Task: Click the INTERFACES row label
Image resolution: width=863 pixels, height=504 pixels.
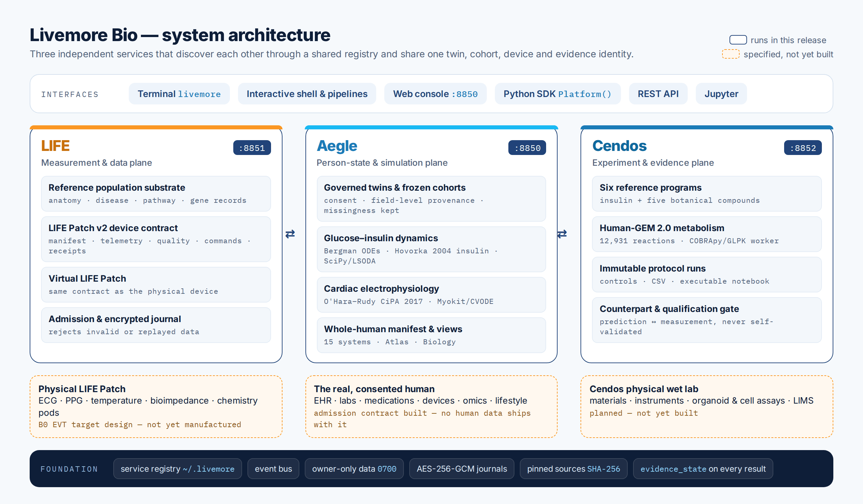Action: (x=70, y=94)
